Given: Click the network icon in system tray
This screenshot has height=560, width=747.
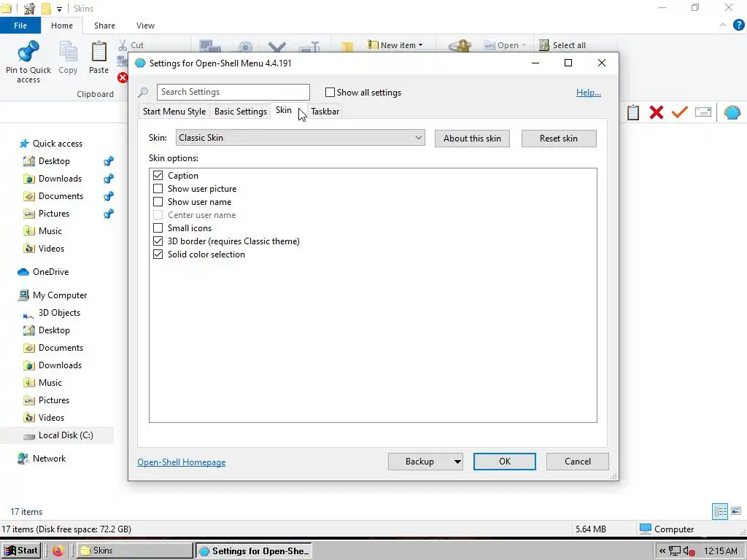Looking at the screenshot, I should tap(674, 551).
